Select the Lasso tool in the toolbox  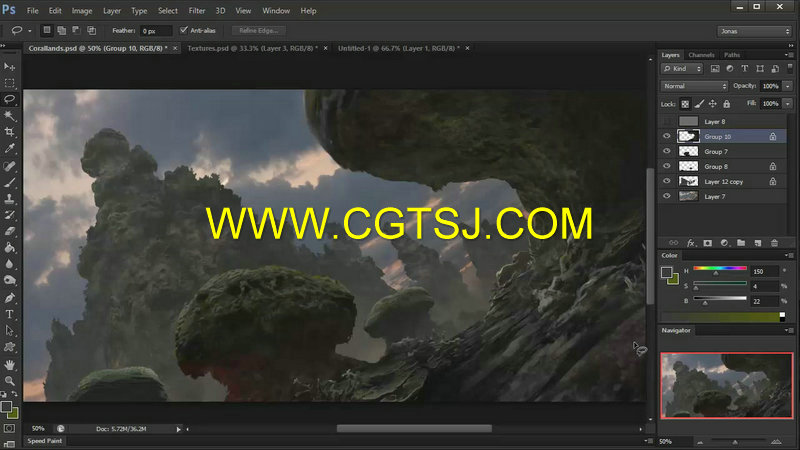[9, 99]
